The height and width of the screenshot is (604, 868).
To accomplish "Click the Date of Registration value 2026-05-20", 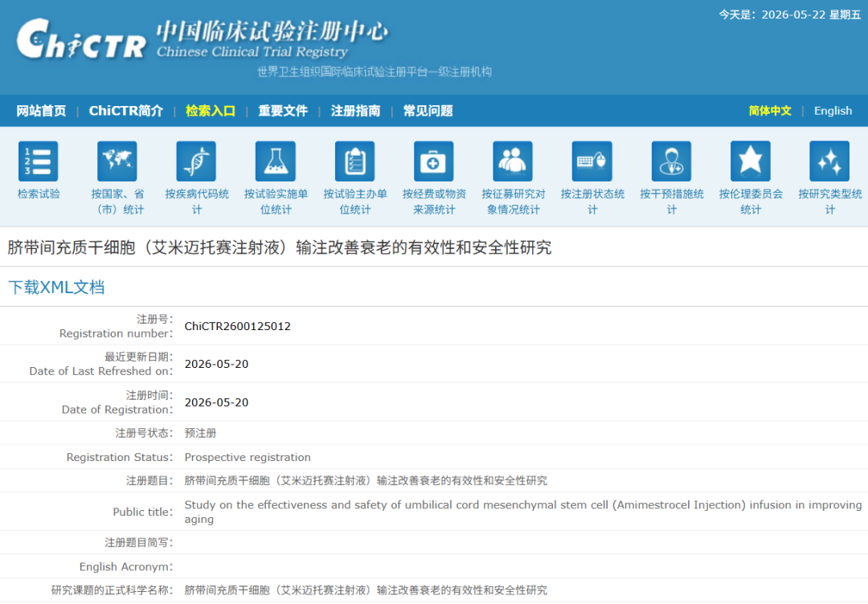I will point(216,402).
